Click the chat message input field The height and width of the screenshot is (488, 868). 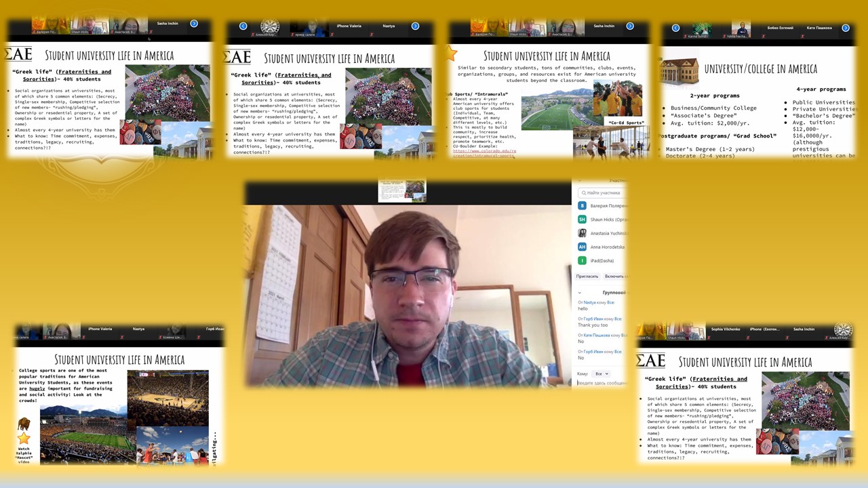[601, 383]
